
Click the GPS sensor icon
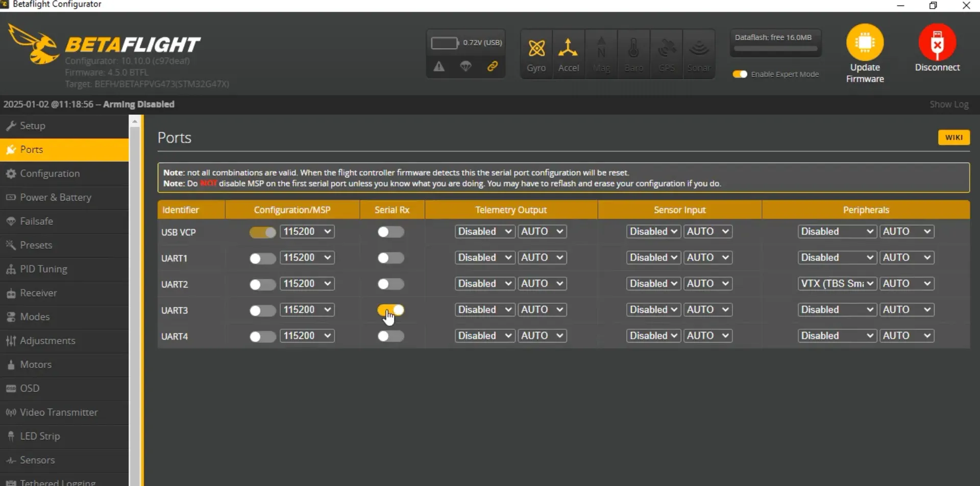666,48
